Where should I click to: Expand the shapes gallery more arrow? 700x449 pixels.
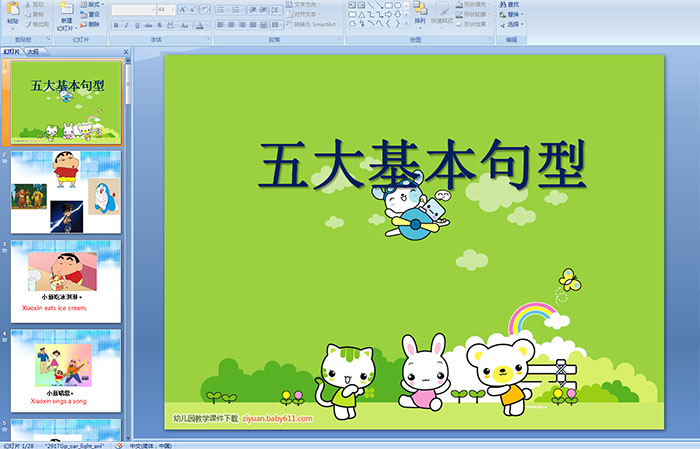(406, 24)
